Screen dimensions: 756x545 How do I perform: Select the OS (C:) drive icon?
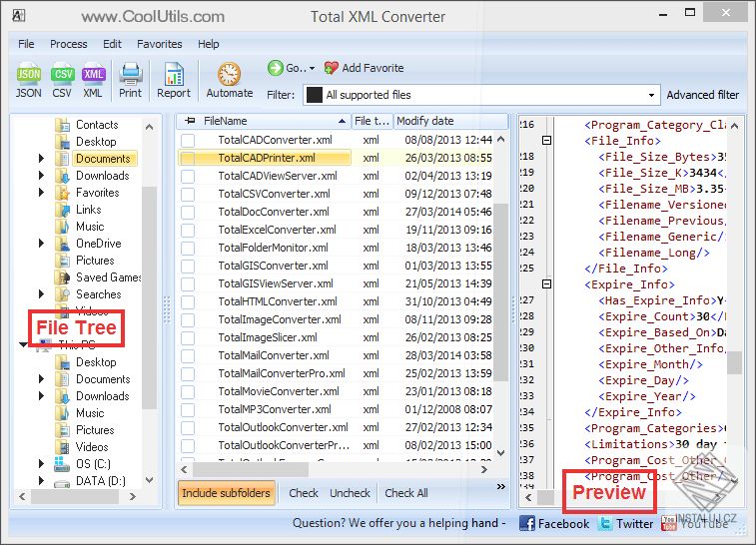click(61, 464)
